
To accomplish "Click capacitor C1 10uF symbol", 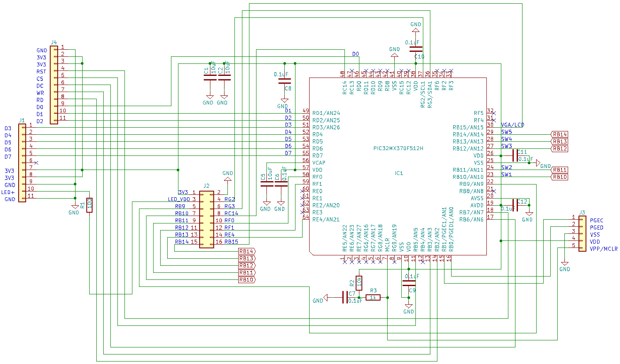I will tap(210, 78).
